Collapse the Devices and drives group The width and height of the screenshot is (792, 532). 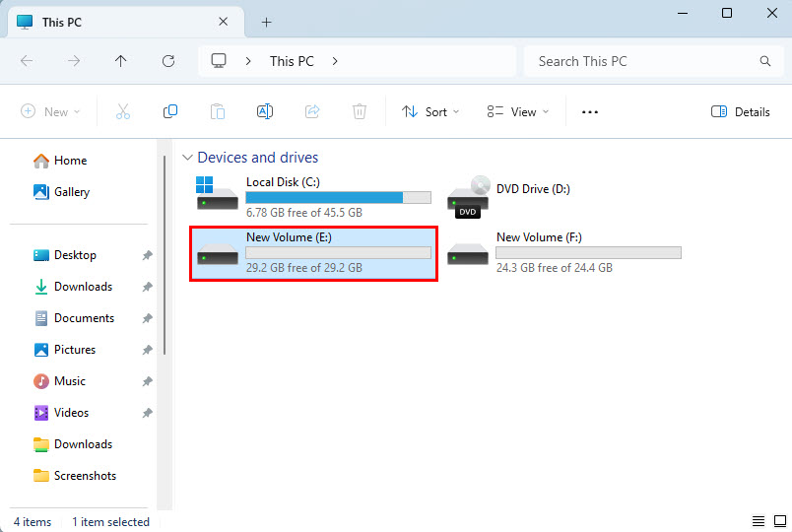[187, 158]
